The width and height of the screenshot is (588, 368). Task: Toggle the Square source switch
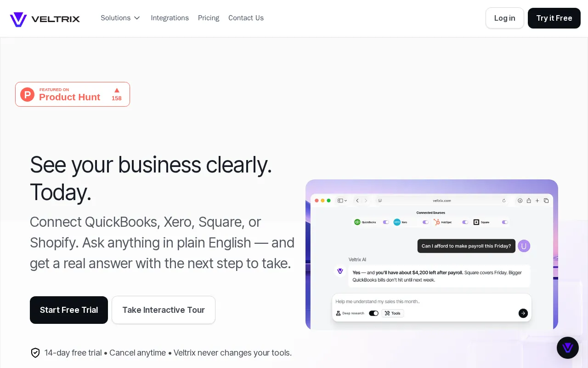505,222
